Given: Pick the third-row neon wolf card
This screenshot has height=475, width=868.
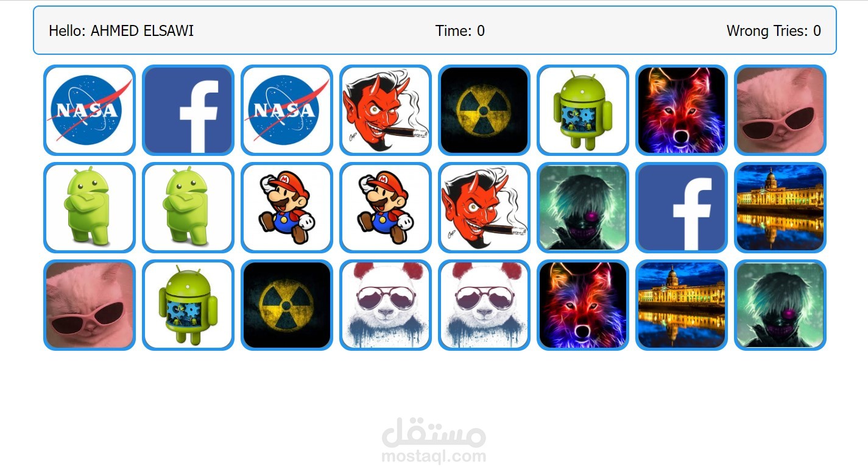Looking at the screenshot, I should point(583,305).
